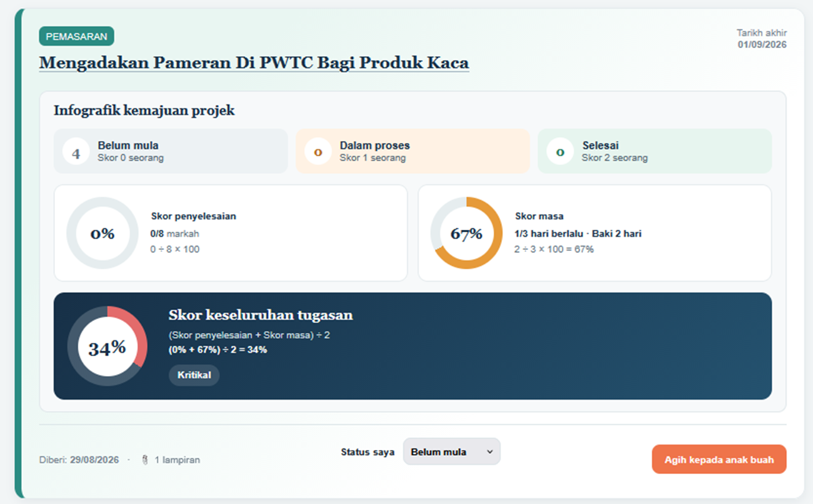Click the 'Skor masa' label
813x504 pixels.
(539, 216)
